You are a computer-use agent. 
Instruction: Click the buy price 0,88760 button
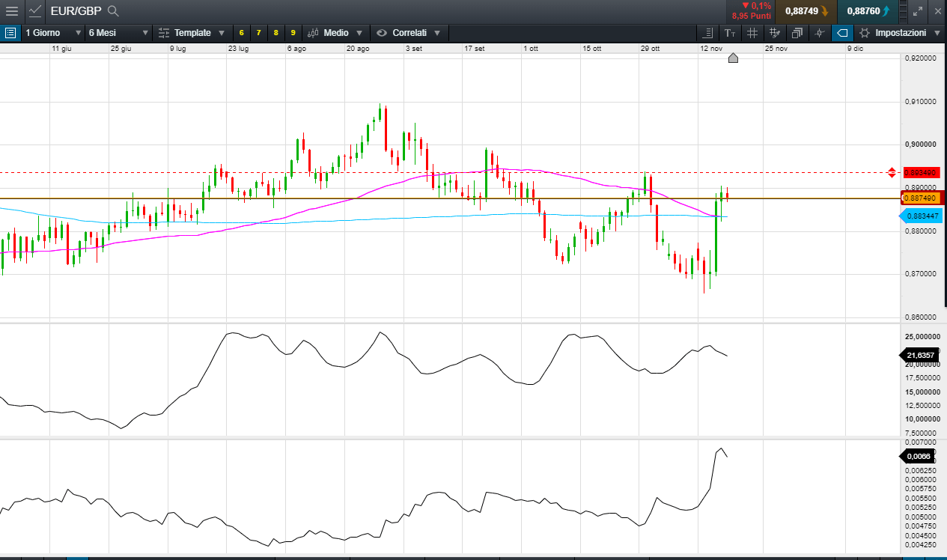(868, 11)
